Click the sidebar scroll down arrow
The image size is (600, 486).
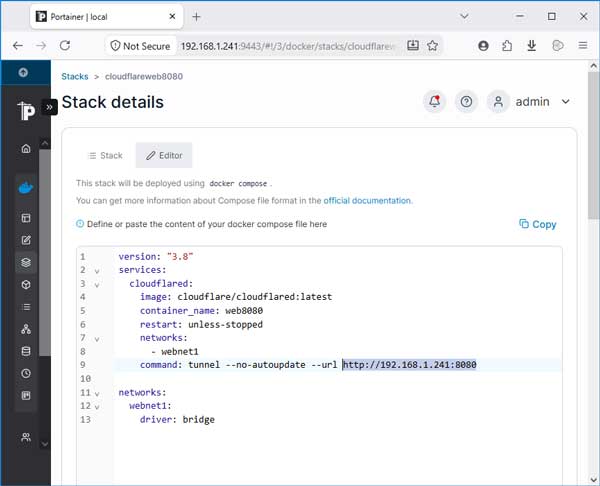click(45, 444)
